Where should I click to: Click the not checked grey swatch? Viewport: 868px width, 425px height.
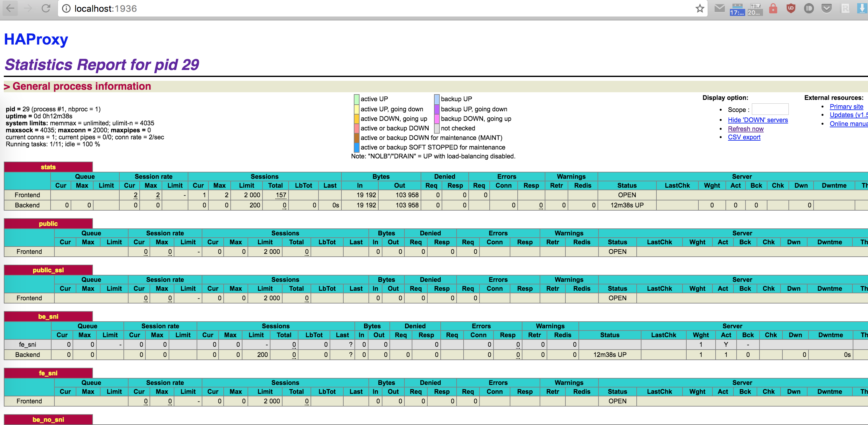(x=437, y=128)
